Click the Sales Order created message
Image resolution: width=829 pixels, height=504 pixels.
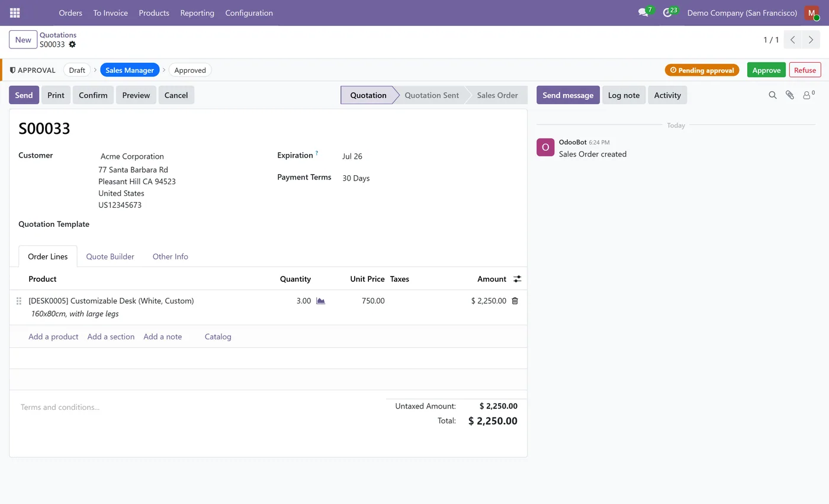593,154
